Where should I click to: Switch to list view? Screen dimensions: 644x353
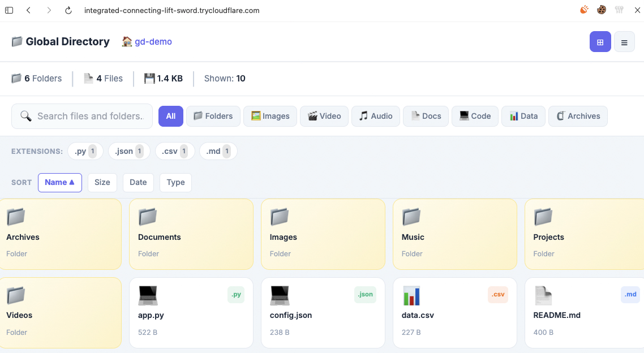click(624, 42)
